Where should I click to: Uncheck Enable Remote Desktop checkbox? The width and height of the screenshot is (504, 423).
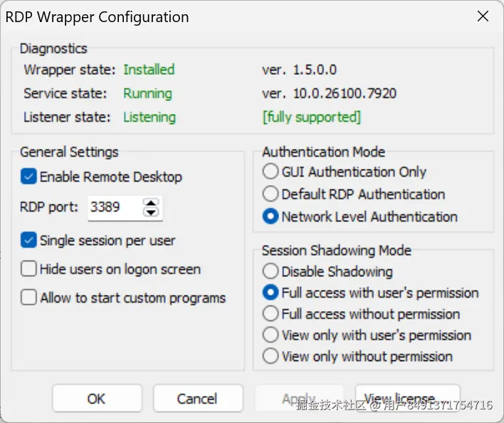click(28, 177)
